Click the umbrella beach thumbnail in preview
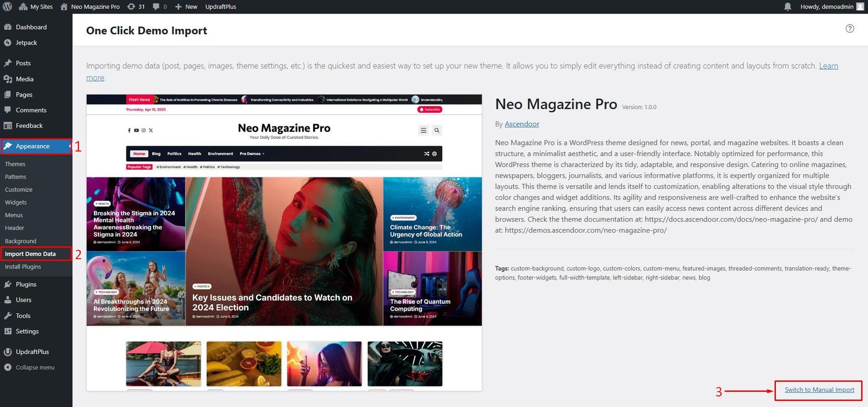Screen dimensions: 868x407 click(163, 364)
